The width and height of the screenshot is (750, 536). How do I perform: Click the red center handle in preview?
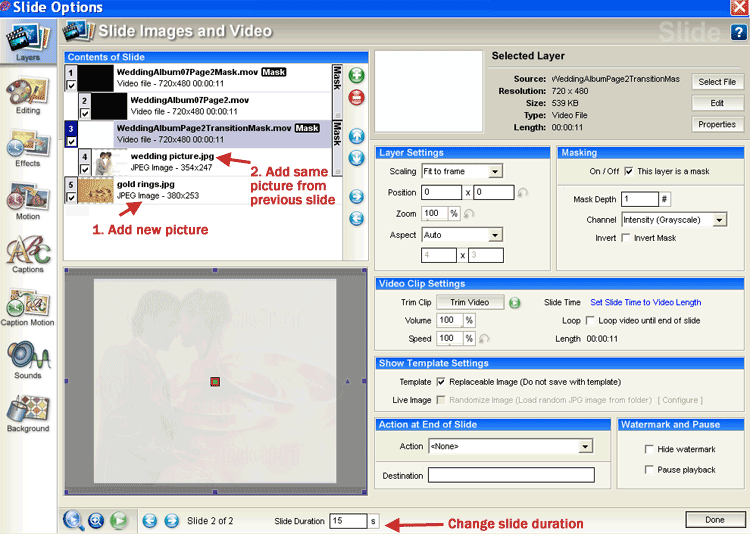point(215,382)
